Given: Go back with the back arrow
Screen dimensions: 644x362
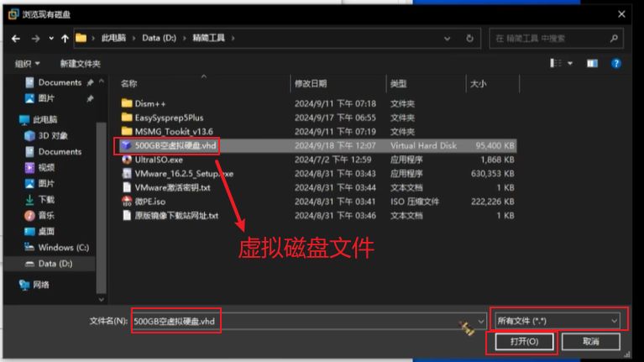Looking at the screenshot, I should (15, 39).
